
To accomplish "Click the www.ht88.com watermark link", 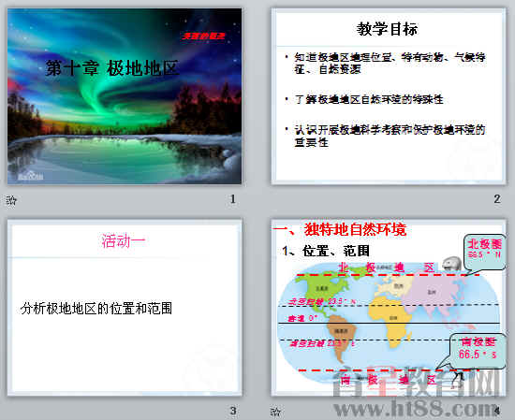I will click(417, 409).
